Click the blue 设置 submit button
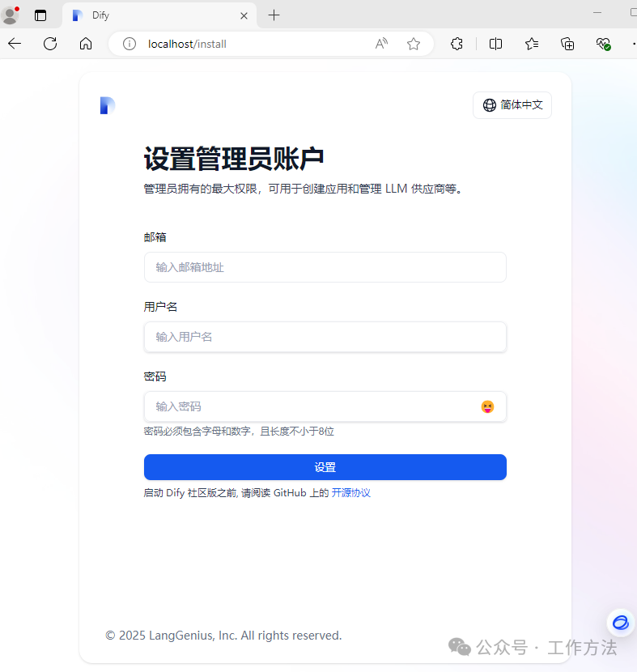This screenshot has height=672, width=637. (x=325, y=467)
